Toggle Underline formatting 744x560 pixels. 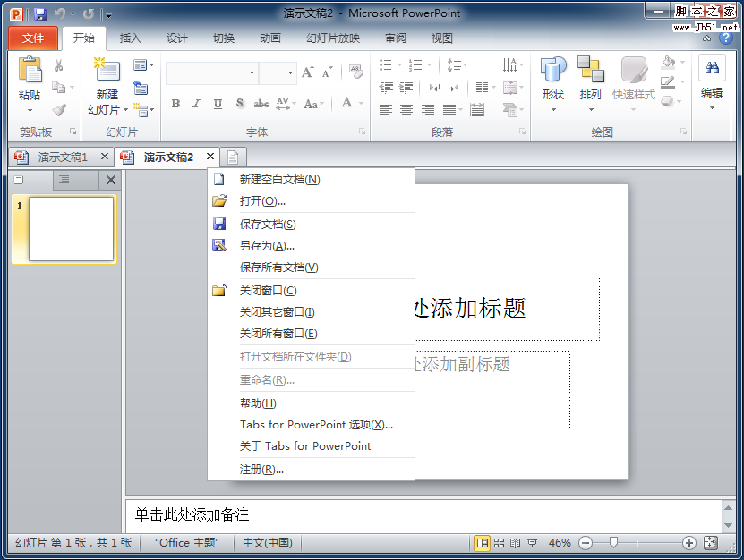click(x=218, y=104)
